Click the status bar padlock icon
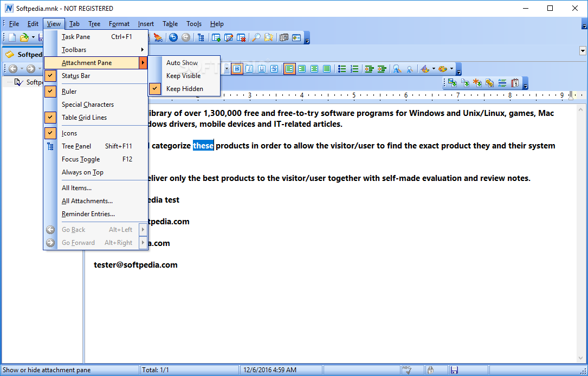 click(430, 370)
